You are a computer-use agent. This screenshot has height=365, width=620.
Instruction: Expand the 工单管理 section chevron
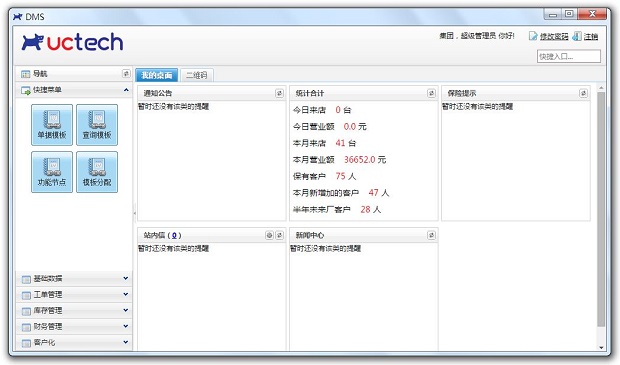tap(126, 294)
